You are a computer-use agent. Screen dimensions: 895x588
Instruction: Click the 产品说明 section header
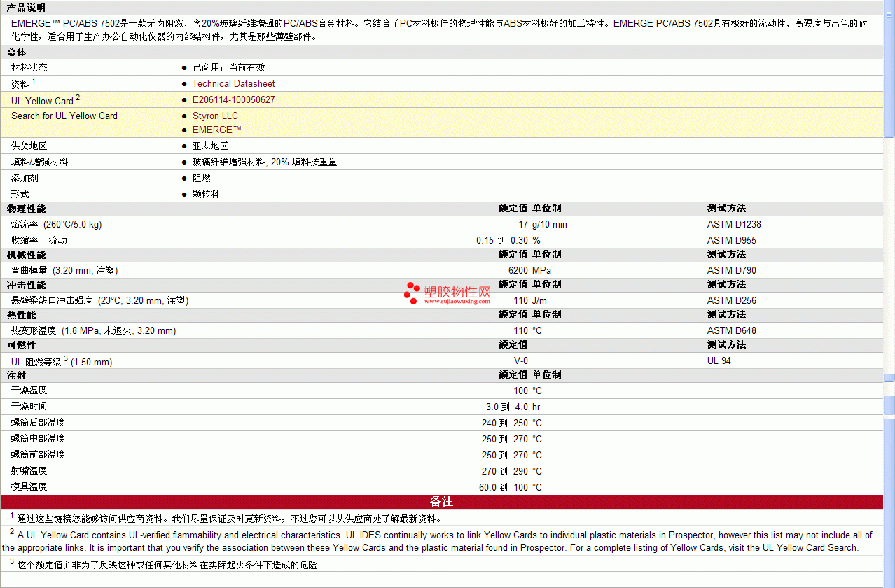(26, 8)
